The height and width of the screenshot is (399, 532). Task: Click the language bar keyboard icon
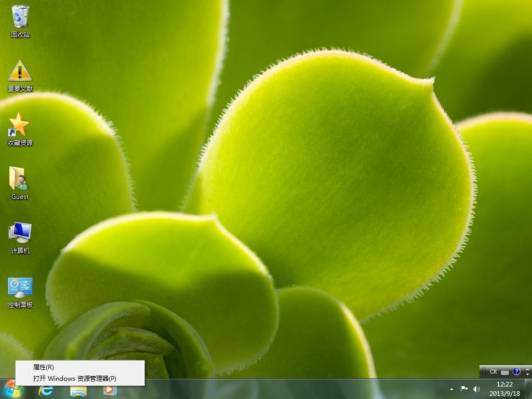point(505,372)
